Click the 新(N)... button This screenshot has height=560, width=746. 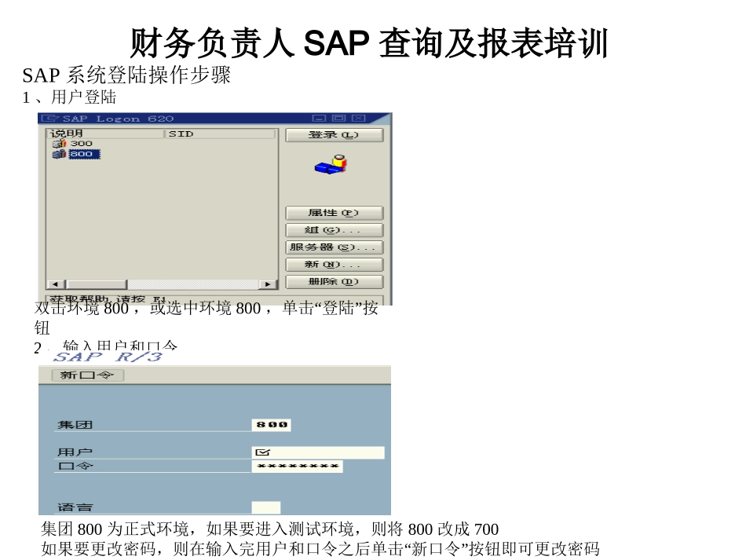[334, 265]
